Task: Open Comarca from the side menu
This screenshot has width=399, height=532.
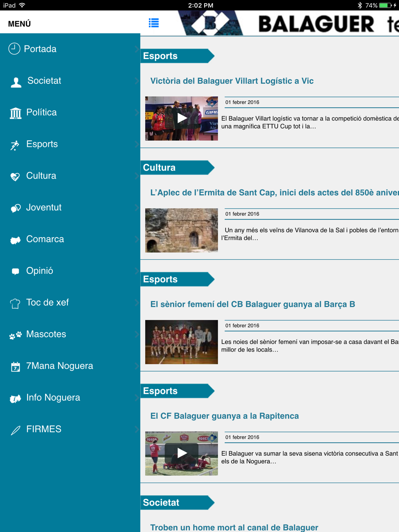Action: [70, 239]
